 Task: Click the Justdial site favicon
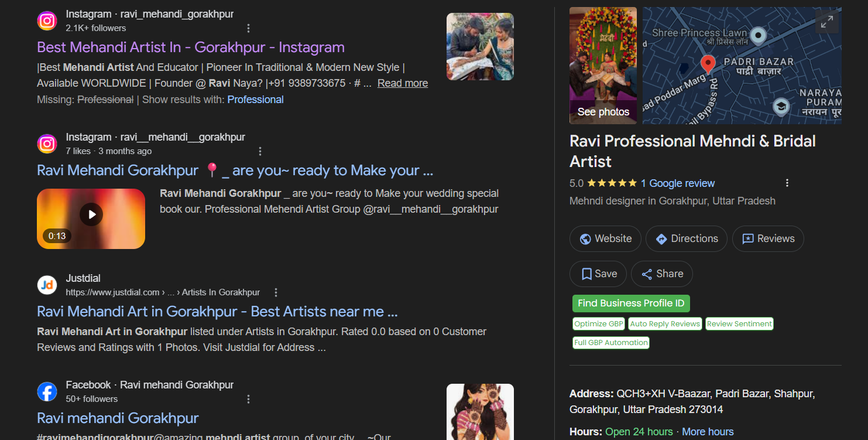[x=47, y=285]
